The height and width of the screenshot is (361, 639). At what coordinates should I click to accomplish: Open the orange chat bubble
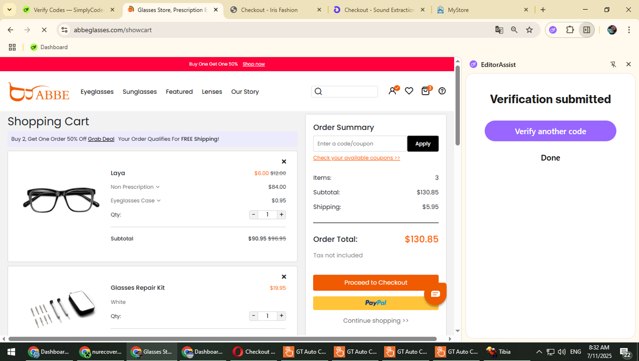pos(435,294)
